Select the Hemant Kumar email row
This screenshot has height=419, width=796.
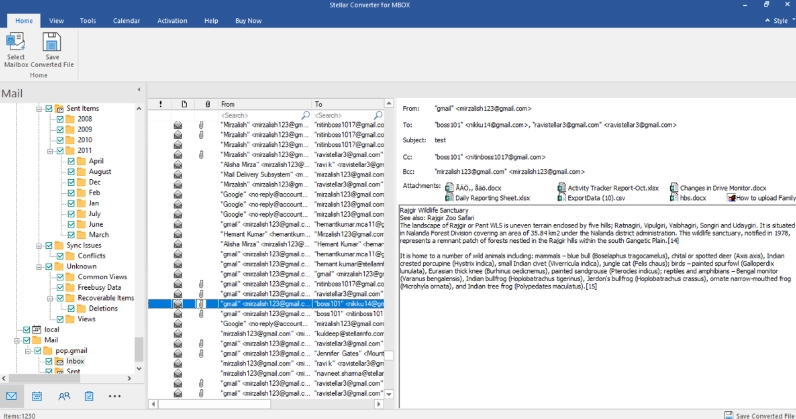(266, 234)
